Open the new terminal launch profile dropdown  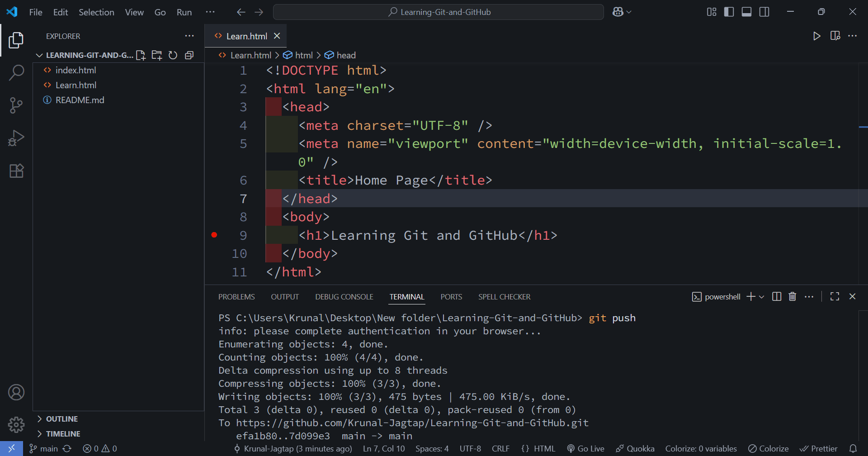[x=762, y=297]
